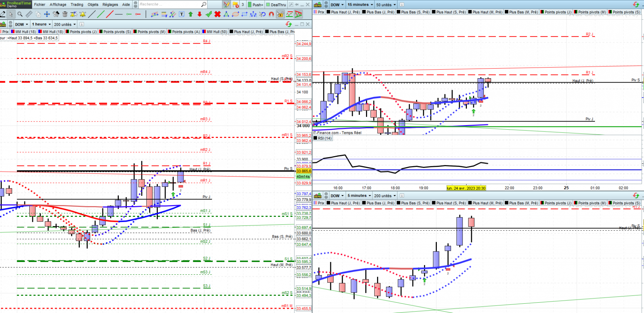Pick the text annotation T tool
This screenshot has width=644, height=313.
(x=182, y=14)
